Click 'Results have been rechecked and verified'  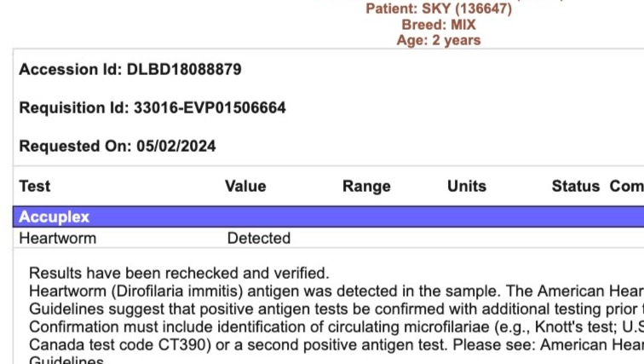[x=179, y=273]
